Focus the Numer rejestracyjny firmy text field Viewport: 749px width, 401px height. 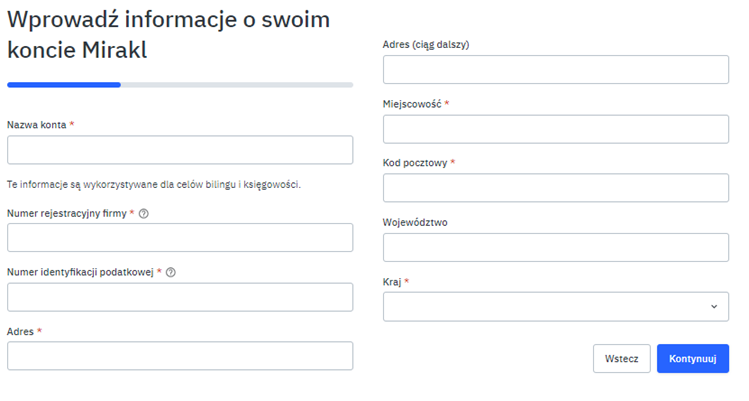(x=180, y=237)
